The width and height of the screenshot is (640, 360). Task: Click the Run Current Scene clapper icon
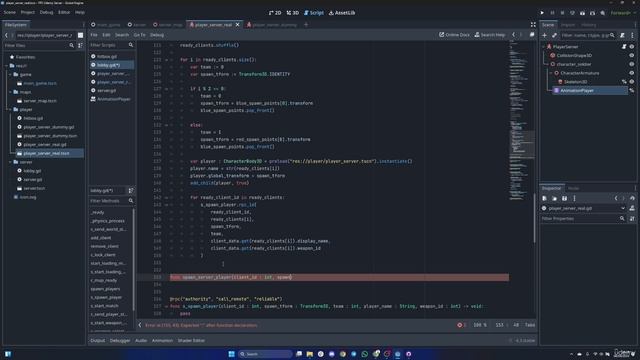pos(582,13)
